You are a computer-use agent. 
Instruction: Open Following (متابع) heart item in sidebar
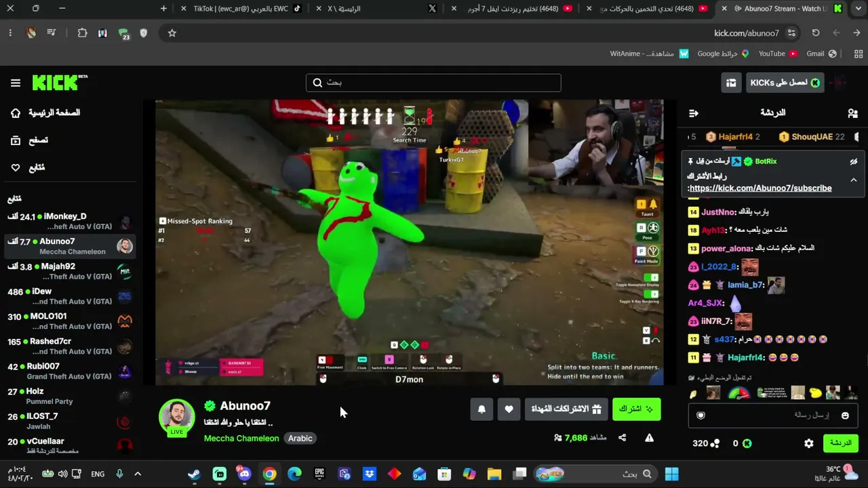click(x=28, y=167)
